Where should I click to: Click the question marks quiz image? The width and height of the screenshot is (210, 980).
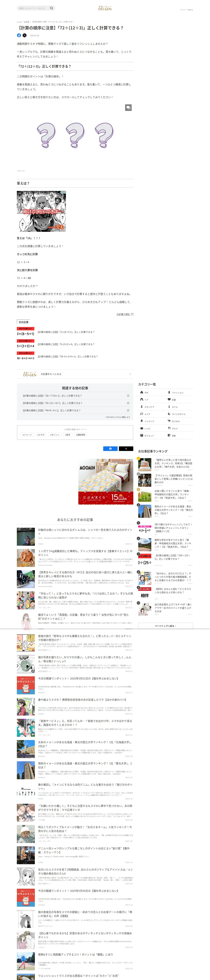click(75, 135)
